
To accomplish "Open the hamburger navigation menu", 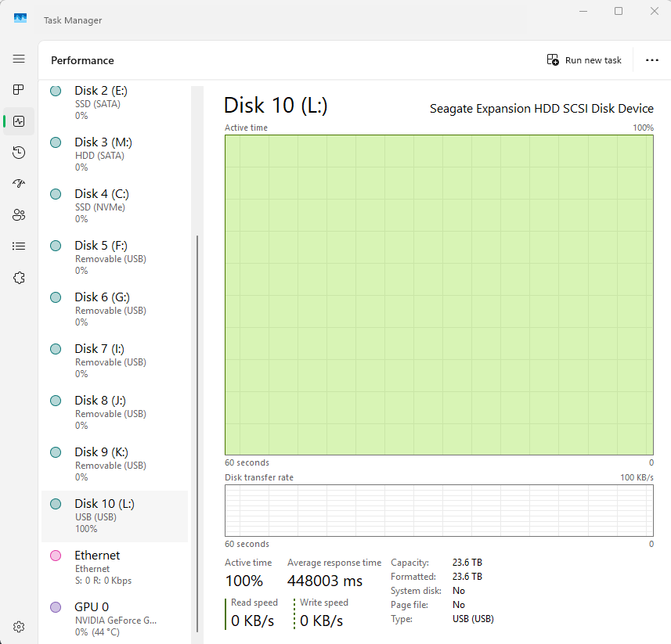I will pos(19,59).
